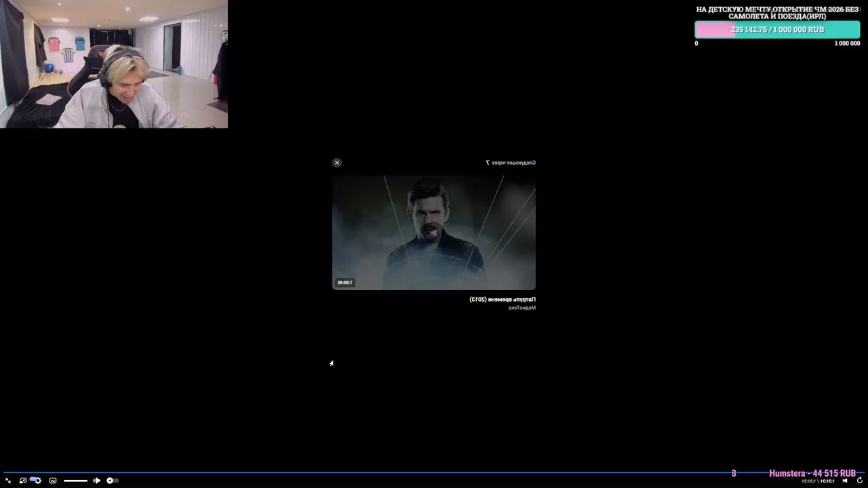Open the suggested movie thumbnail with man's portrait
Image resolution: width=868 pixels, height=488 pixels.
(x=434, y=232)
